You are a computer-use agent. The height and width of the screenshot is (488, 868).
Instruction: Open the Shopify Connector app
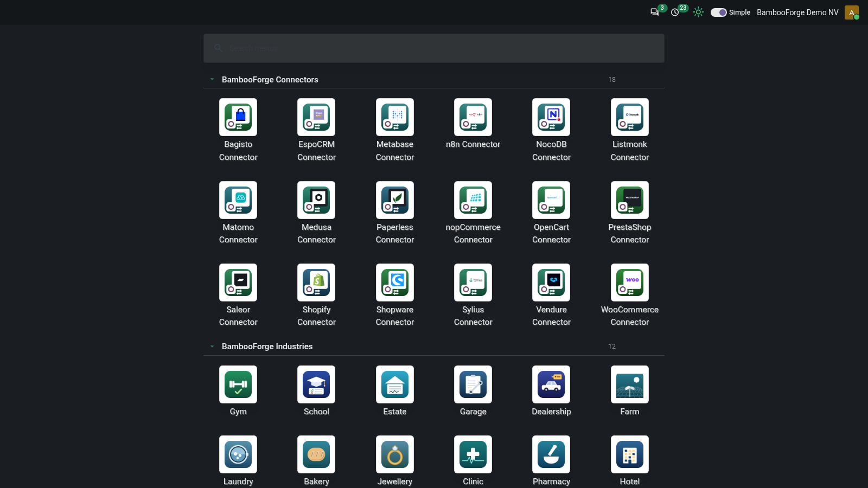pos(316,282)
